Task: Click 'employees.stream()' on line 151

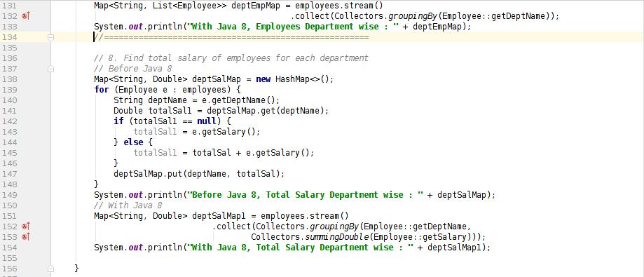Action: (304, 216)
